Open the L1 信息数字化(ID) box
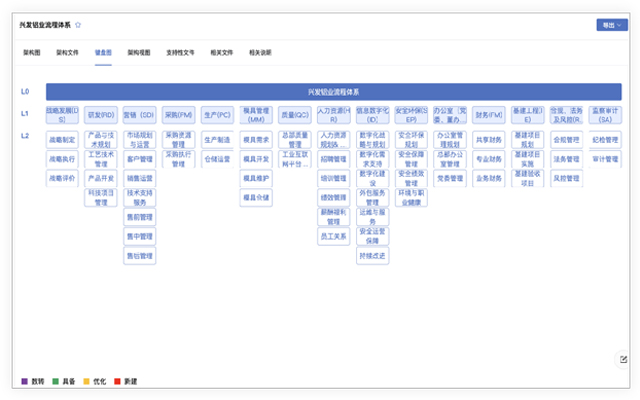 372,115
